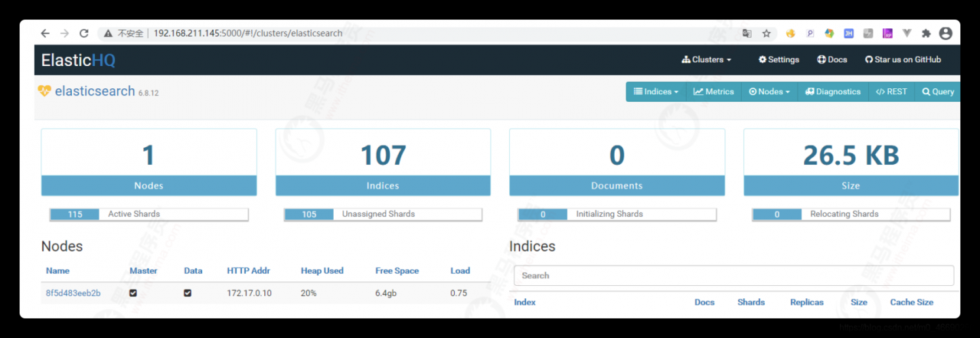
Task: Open the translate page icon
Action: click(x=747, y=34)
